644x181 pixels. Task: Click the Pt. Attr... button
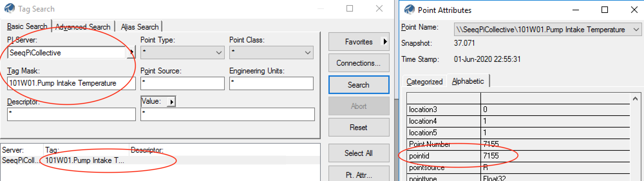[x=358, y=175]
